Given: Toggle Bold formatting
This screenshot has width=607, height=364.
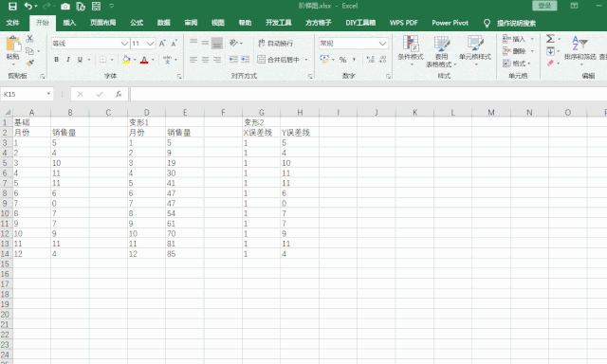Looking at the screenshot, I should pos(57,60).
